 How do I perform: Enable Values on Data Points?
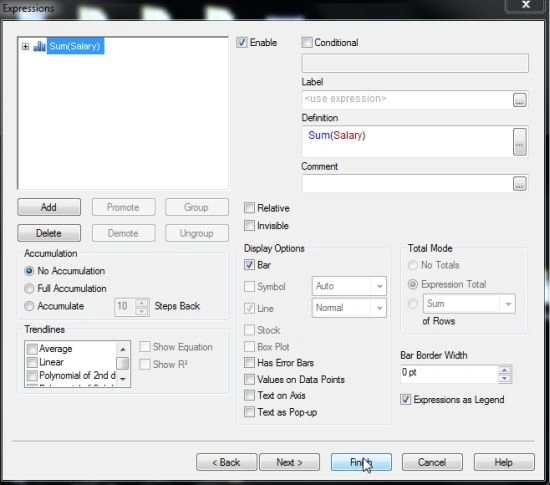[x=249, y=379]
